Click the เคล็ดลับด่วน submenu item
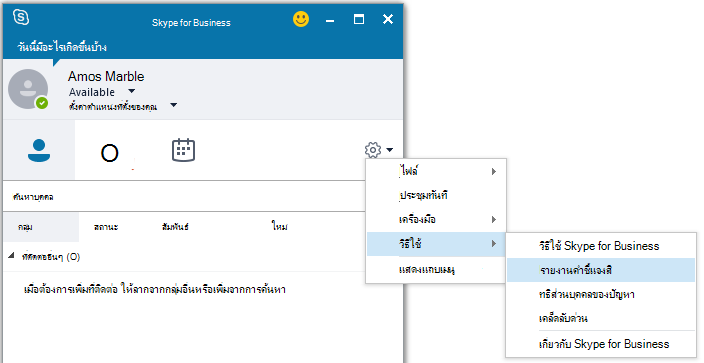Image resolution: width=704 pixels, height=363 pixels. 601,319
